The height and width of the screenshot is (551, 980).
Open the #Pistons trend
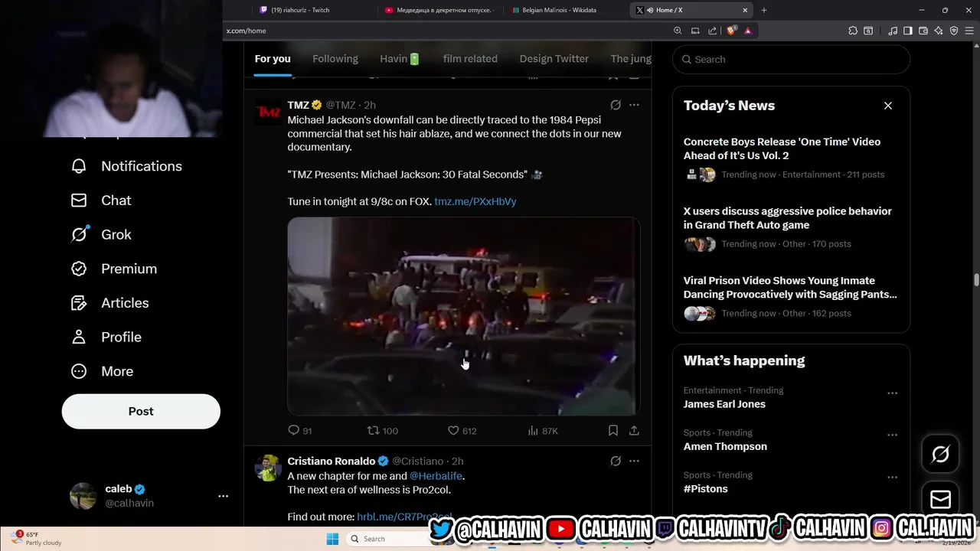click(x=705, y=489)
